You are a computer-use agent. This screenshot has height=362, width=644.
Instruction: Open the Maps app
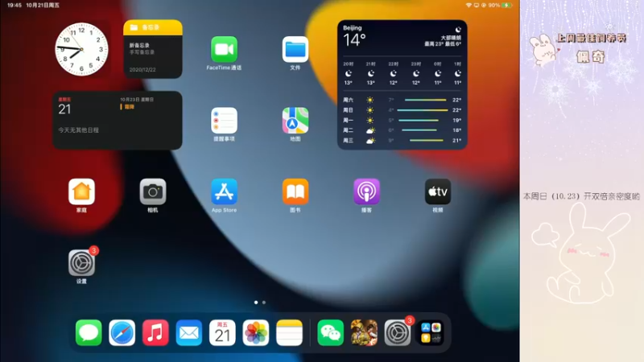click(x=295, y=120)
